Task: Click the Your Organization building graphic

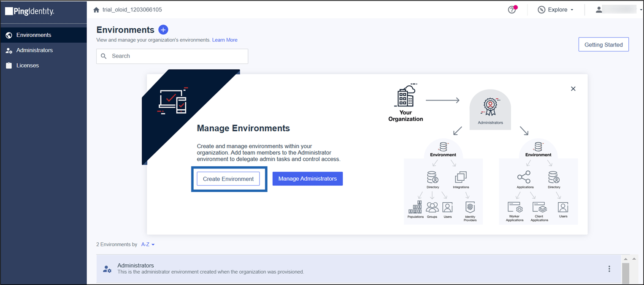Action: [x=406, y=95]
